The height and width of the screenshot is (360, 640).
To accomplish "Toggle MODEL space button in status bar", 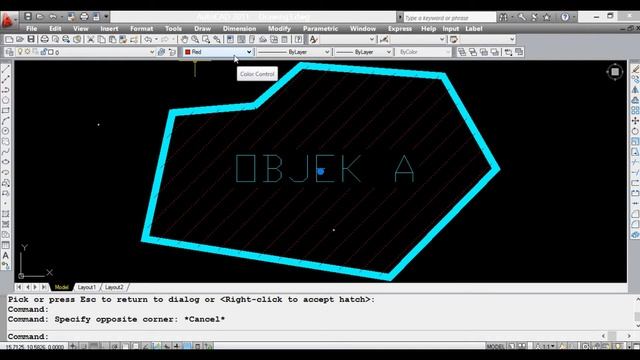I will coord(495,347).
